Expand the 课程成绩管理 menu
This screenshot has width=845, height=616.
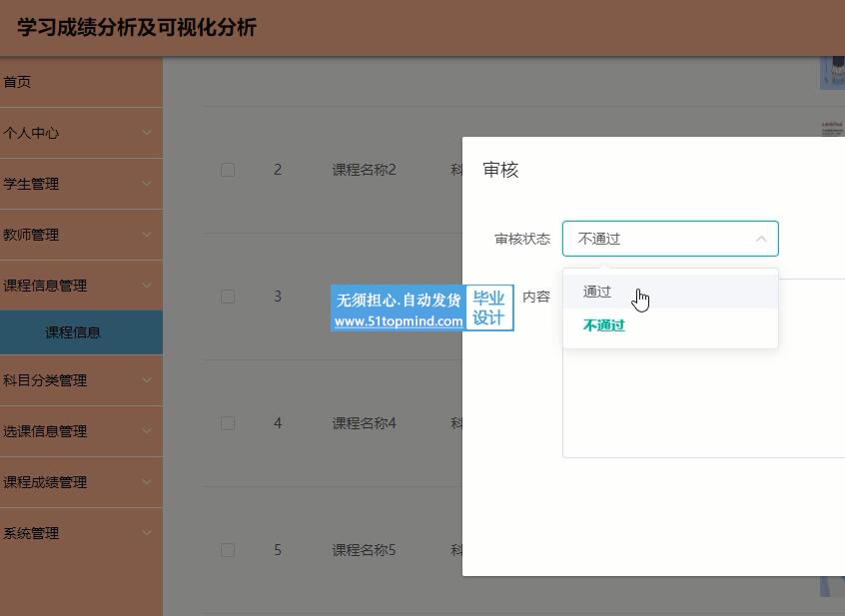[x=81, y=482]
